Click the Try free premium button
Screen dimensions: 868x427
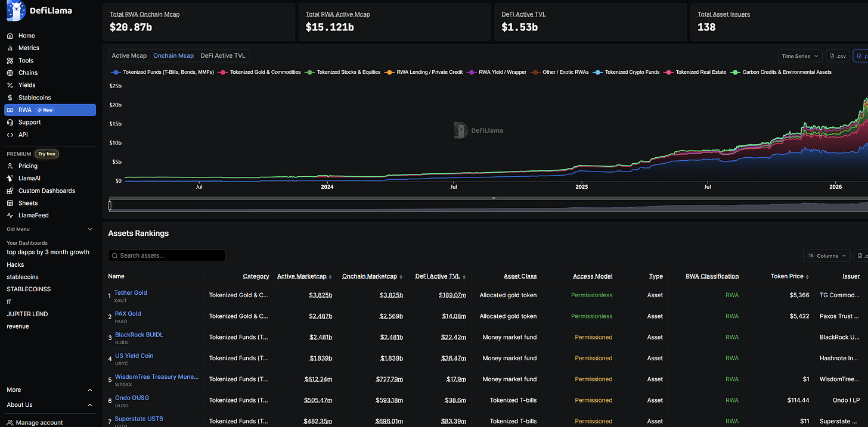(46, 154)
